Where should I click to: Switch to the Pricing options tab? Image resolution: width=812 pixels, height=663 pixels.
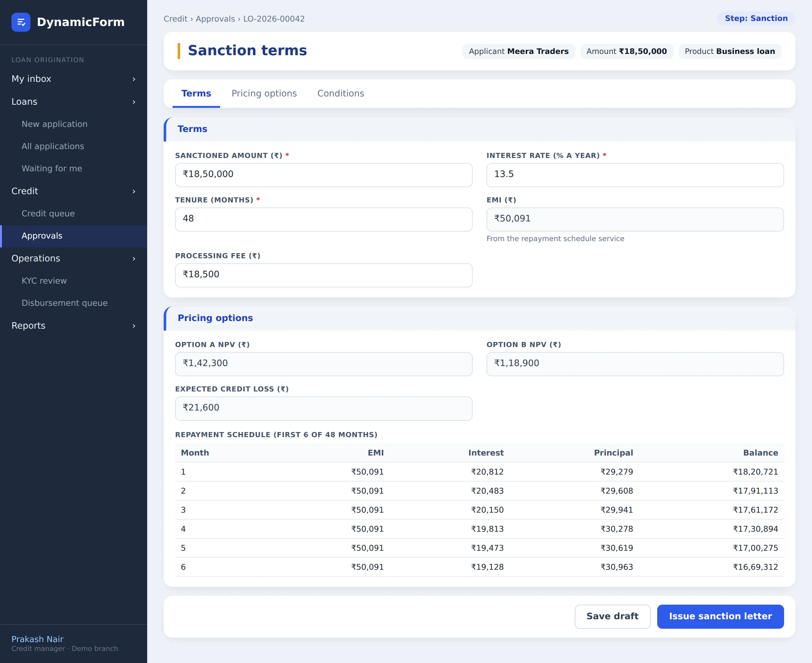(x=264, y=94)
